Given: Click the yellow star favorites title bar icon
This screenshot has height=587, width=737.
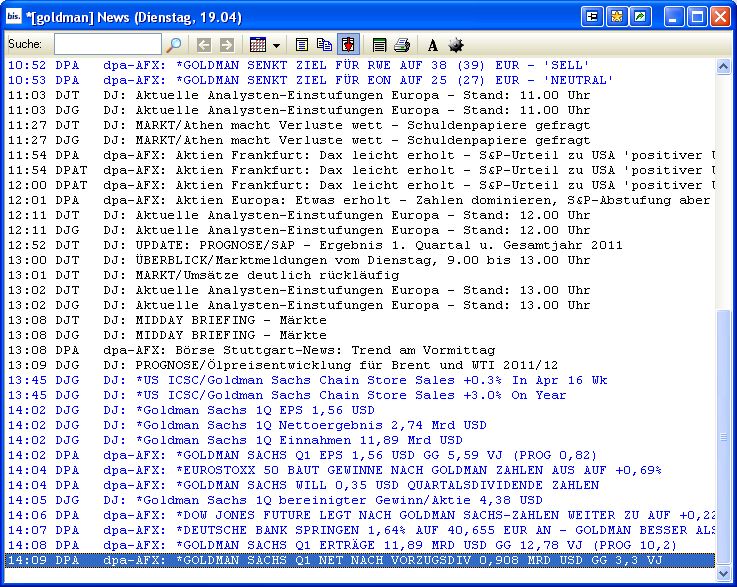Looking at the screenshot, I should click(616, 17).
